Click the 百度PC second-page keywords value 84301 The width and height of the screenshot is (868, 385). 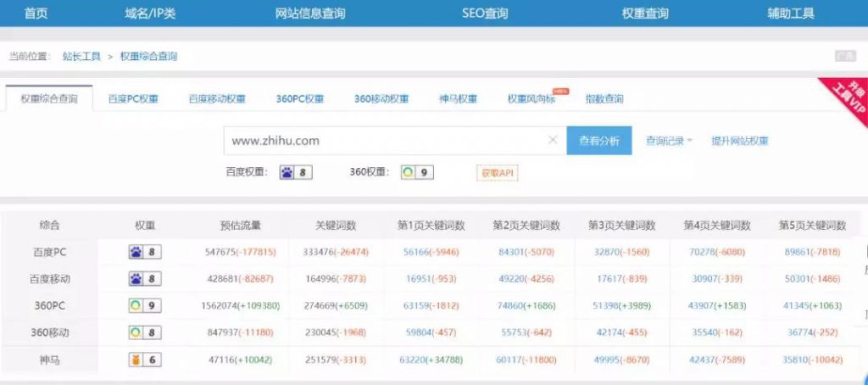[x=510, y=252]
